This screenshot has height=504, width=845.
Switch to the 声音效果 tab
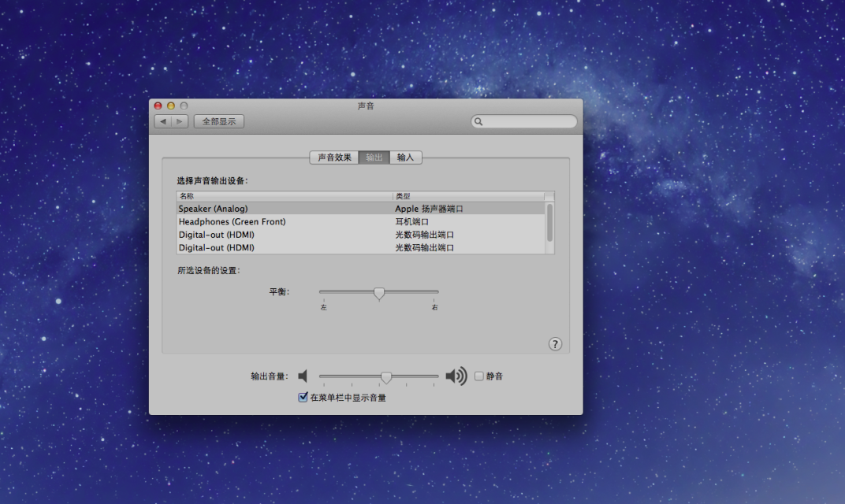[334, 157]
